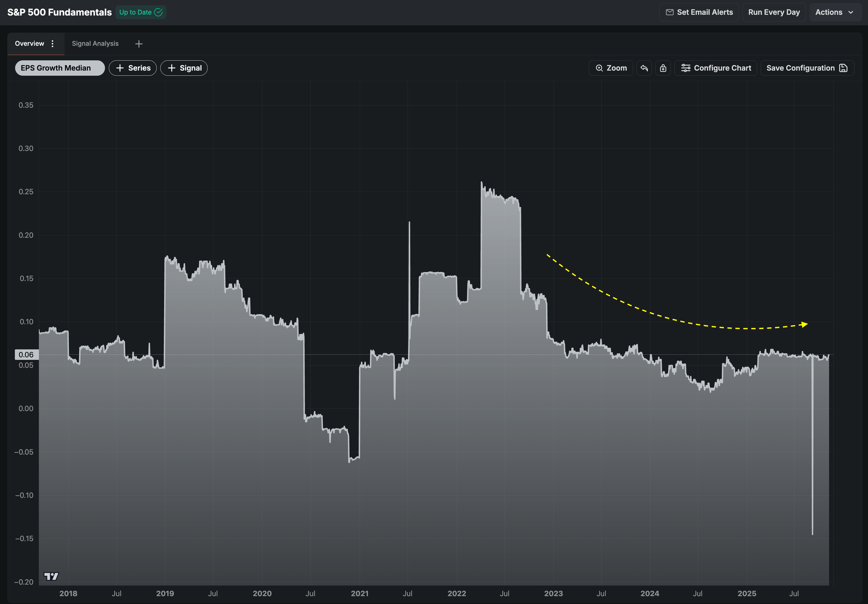Click the undo zoom arrow icon

[x=644, y=68]
